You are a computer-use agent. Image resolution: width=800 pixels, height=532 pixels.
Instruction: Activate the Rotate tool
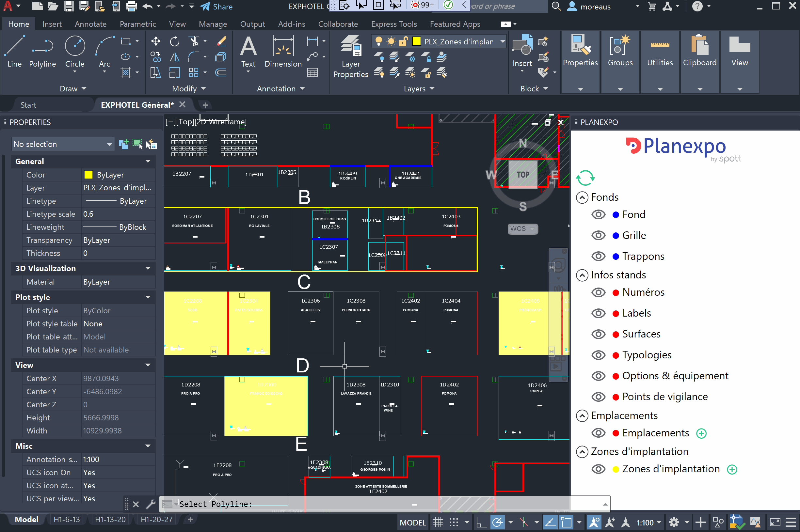coord(174,41)
